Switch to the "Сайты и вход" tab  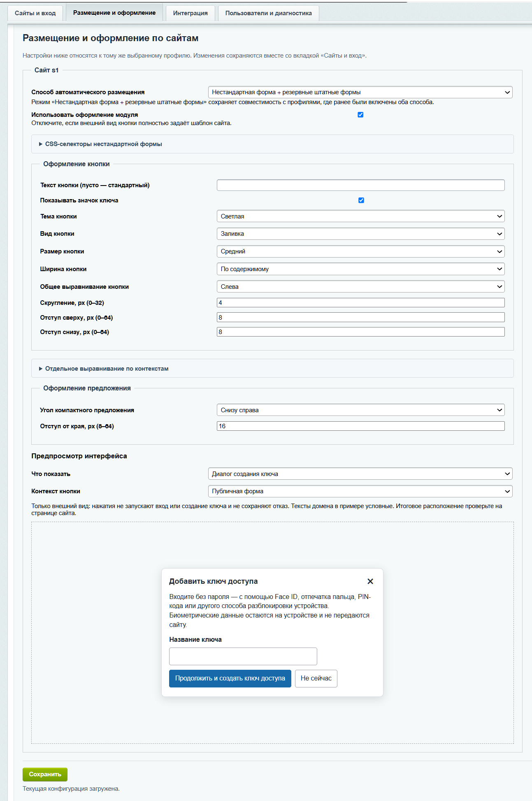click(x=35, y=13)
